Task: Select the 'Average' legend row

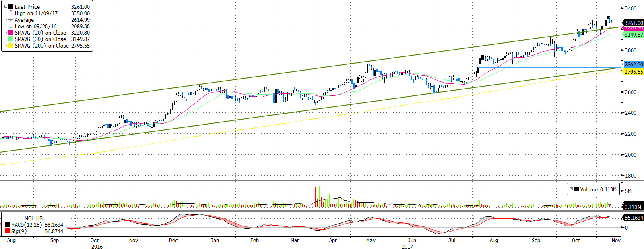Action: 24,20
